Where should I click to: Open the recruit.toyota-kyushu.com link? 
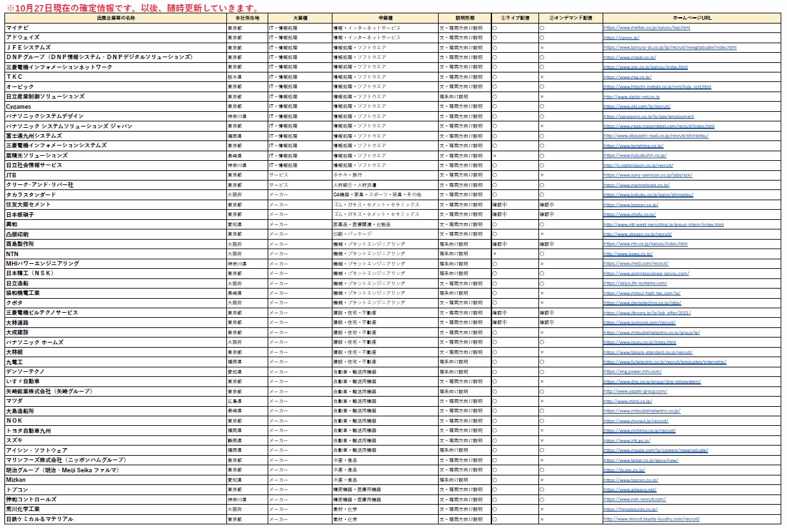[x=652, y=519]
